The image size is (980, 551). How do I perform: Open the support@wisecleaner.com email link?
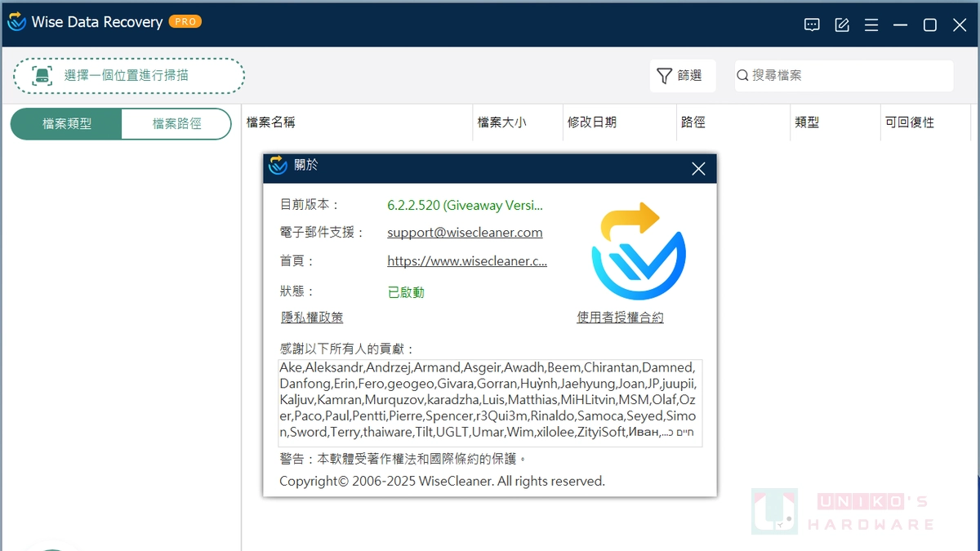[x=465, y=233]
